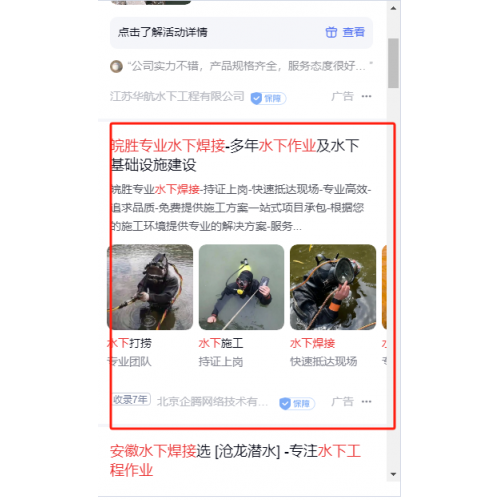Click the 收录7年 badge

tap(131, 399)
